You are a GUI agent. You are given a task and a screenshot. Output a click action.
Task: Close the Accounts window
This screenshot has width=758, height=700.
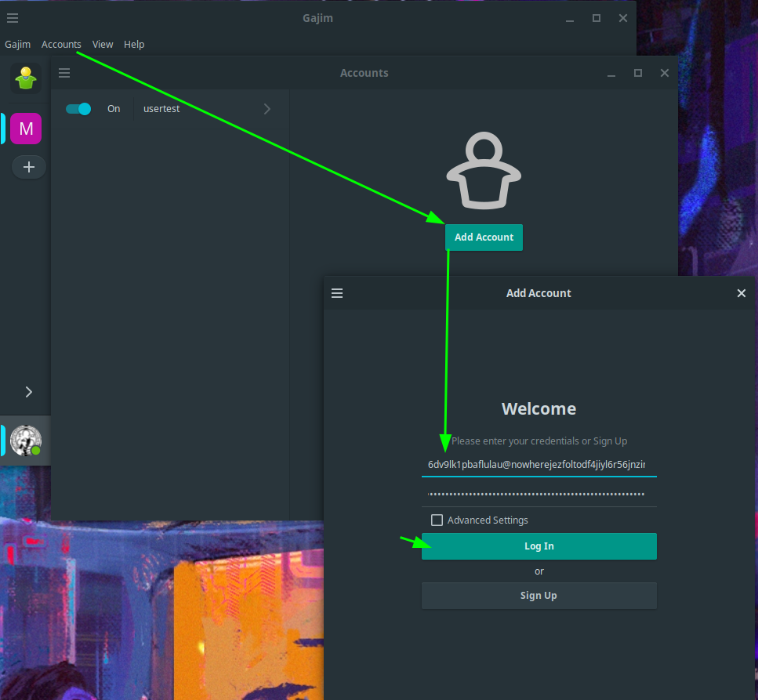(x=665, y=73)
